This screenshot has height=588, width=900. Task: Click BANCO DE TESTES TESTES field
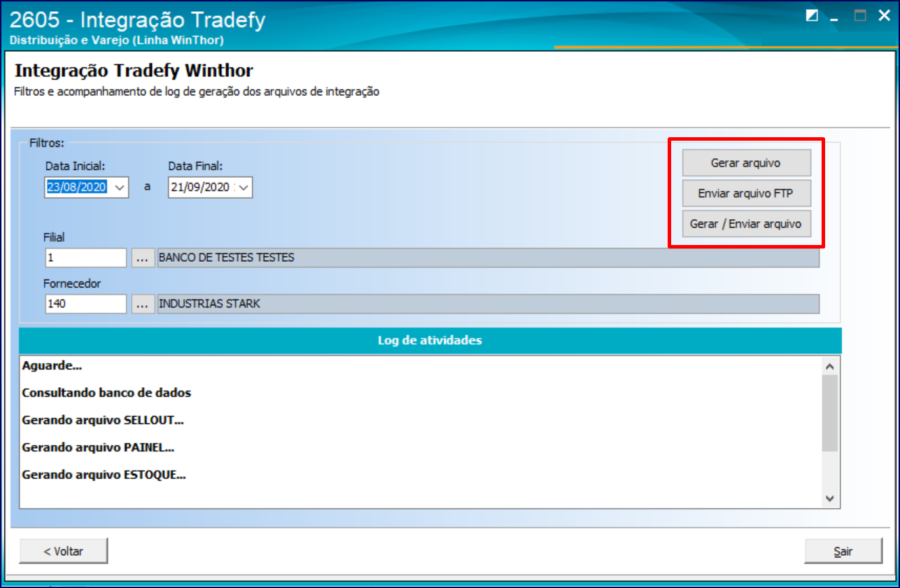pyautogui.click(x=488, y=258)
